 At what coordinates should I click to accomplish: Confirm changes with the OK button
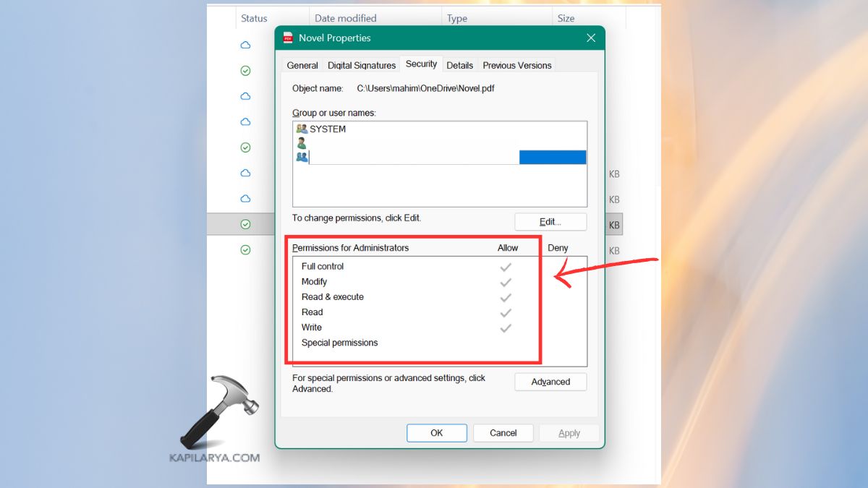[437, 432]
